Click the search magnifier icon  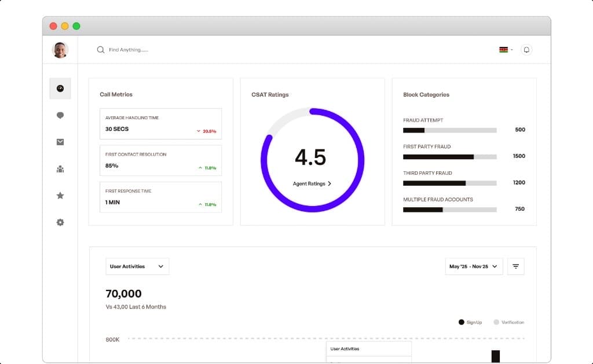tap(101, 50)
